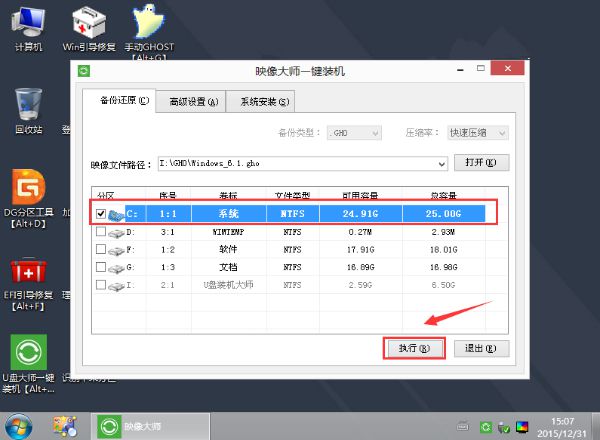600x440 pixels.
Task: Check the D: partition checkbox
Action: click(100, 232)
